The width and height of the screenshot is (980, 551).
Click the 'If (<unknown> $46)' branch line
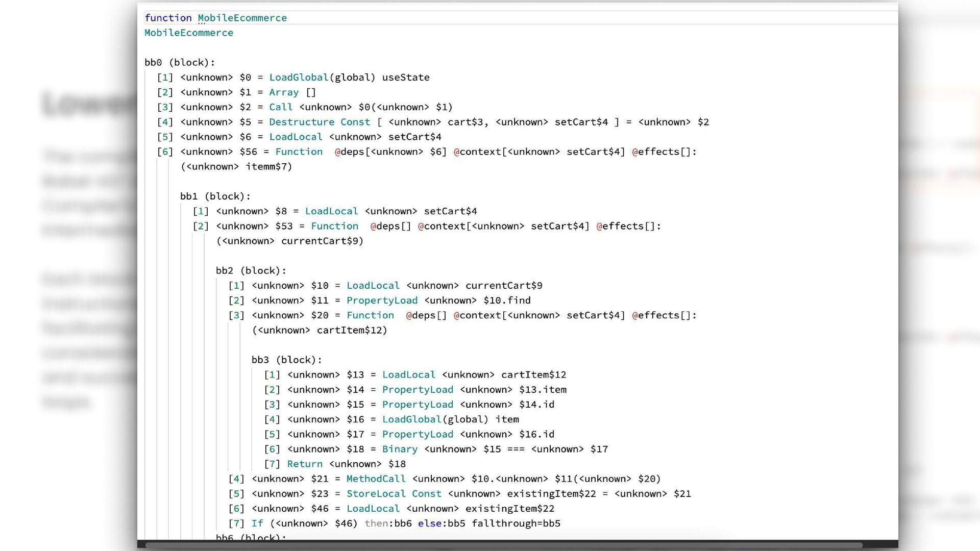(394, 523)
